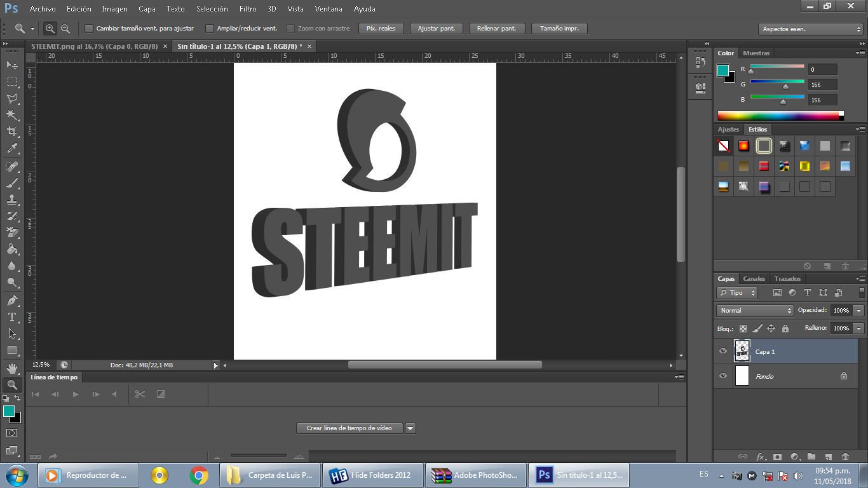The image size is (868, 488).
Task: Select the History Brush tool
Action: click(12, 216)
